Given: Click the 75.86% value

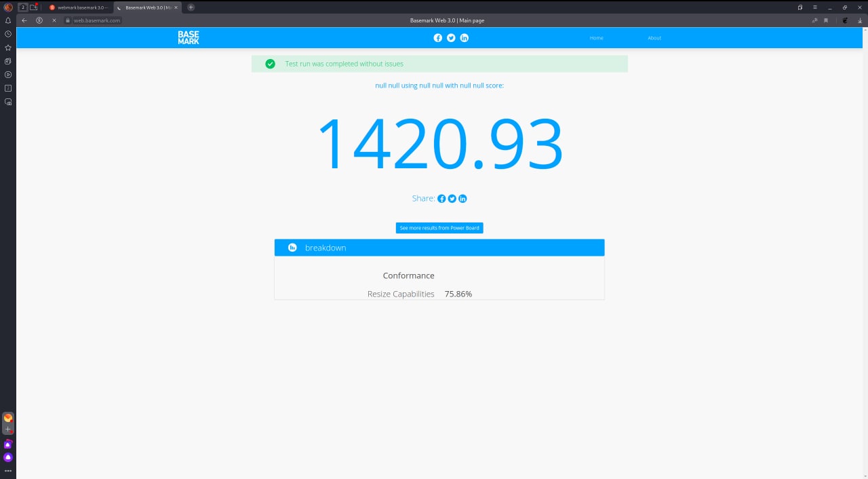Looking at the screenshot, I should [x=458, y=294].
